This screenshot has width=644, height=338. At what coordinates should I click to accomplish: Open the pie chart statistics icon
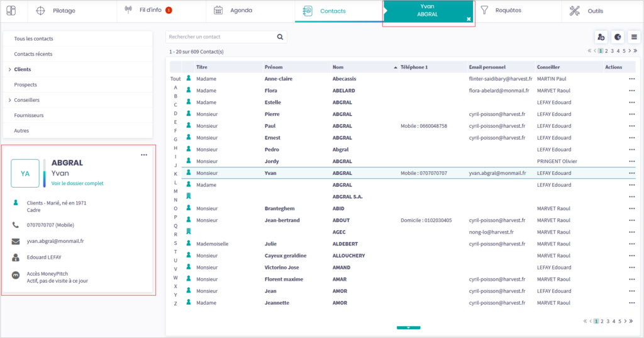(617, 37)
